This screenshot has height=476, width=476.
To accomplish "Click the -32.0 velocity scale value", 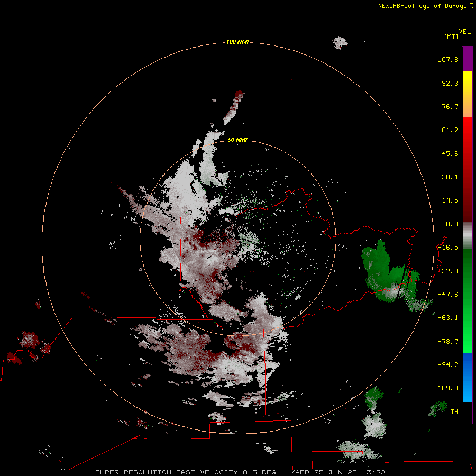I will [x=448, y=271].
